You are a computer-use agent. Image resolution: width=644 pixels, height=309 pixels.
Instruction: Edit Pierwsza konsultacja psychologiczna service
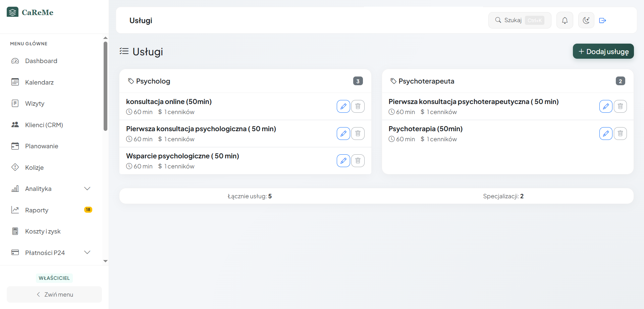click(x=343, y=134)
